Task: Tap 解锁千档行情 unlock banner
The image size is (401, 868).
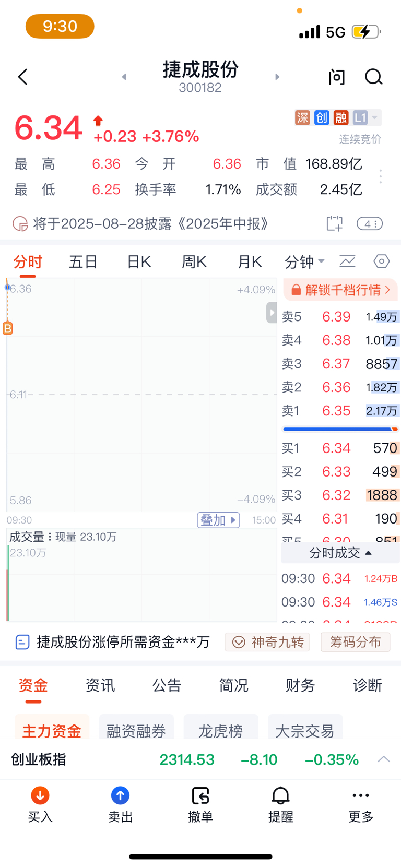Action: coord(340,290)
